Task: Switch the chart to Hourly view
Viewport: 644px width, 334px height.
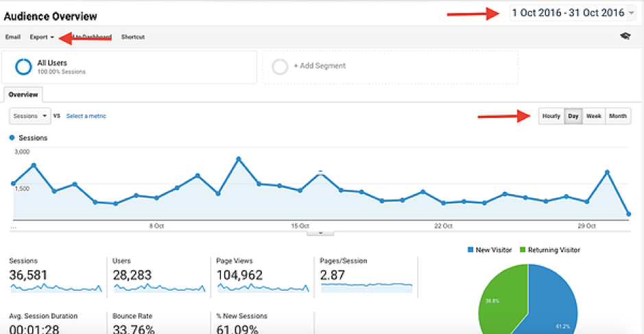Action: (x=551, y=117)
